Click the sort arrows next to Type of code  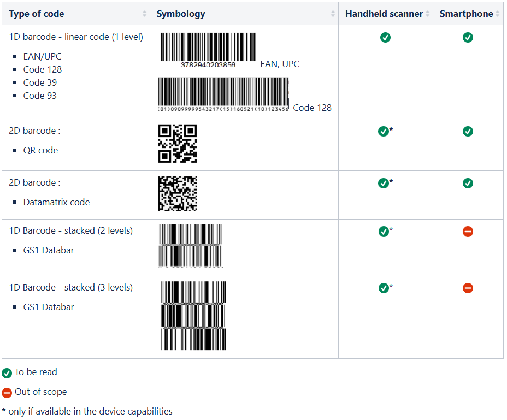click(x=145, y=13)
